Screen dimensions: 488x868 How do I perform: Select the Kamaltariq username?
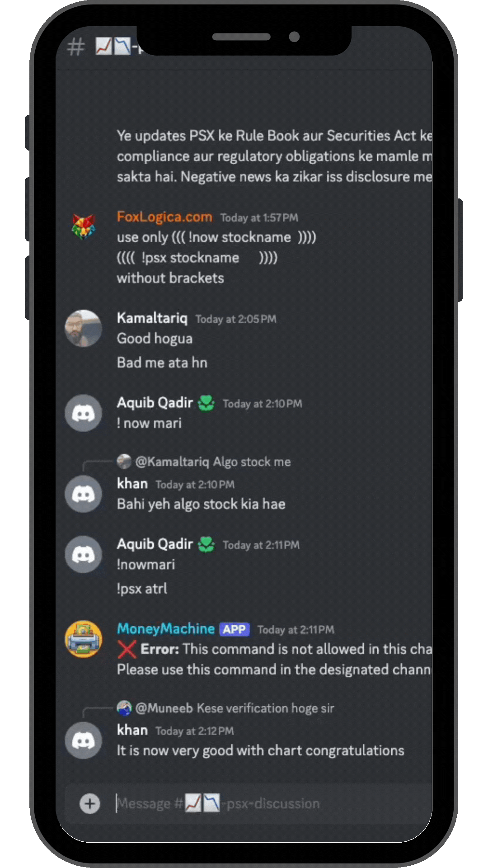152,318
